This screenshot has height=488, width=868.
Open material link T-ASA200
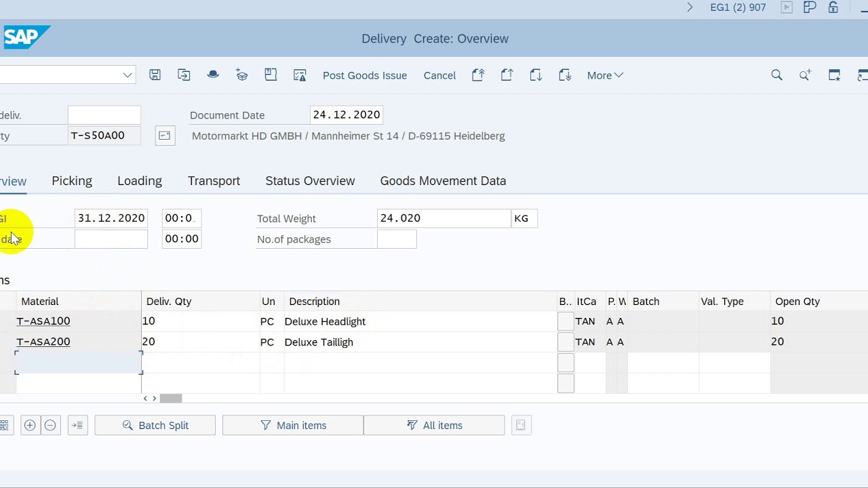43,342
